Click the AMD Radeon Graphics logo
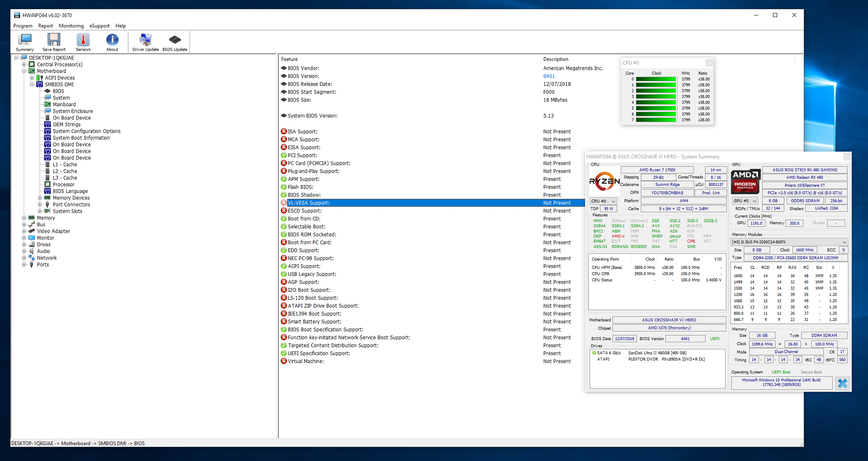 tap(745, 180)
